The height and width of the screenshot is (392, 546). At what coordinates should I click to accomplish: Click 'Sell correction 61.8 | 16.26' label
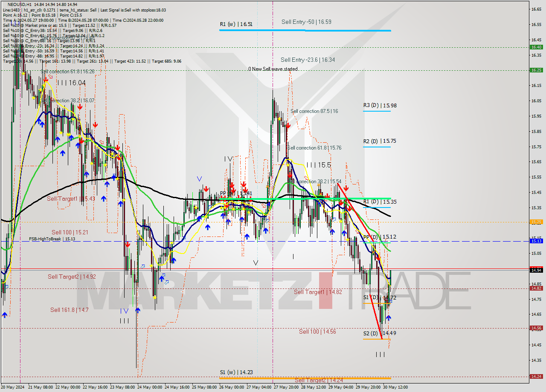(x=68, y=72)
